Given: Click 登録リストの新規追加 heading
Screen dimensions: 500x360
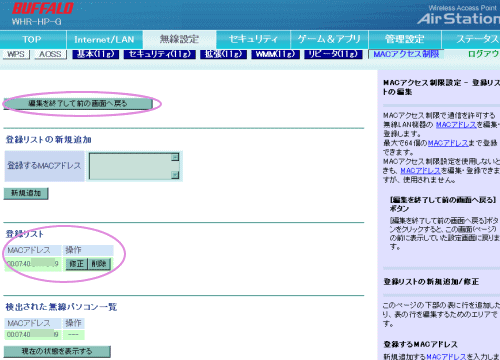Looking at the screenshot, I should click(x=49, y=140).
